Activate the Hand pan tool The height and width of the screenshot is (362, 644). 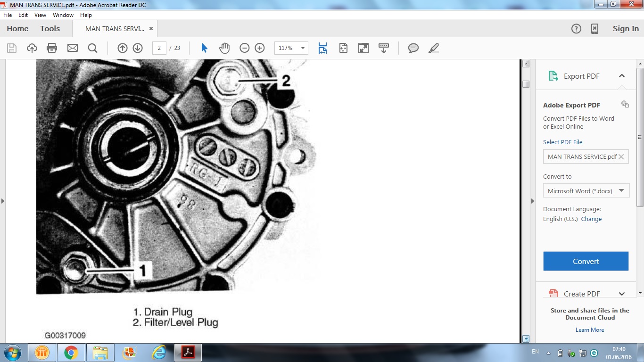224,48
